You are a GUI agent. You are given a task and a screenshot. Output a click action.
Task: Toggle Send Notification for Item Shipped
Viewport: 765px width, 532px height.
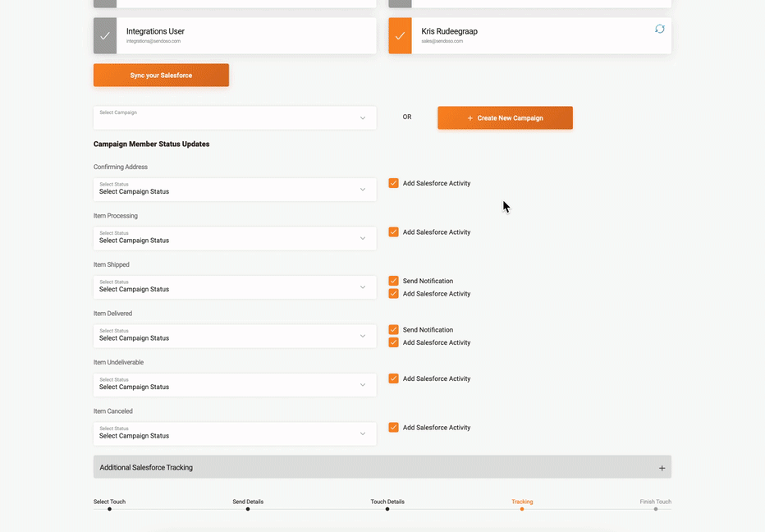pyautogui.click(x=394, y=281)
